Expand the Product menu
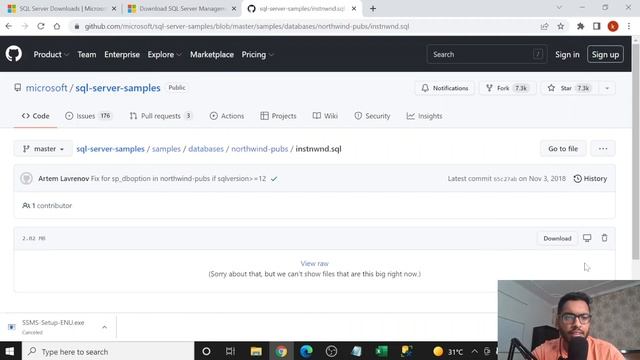Viewport: 640px width, 360px height. 51,54
